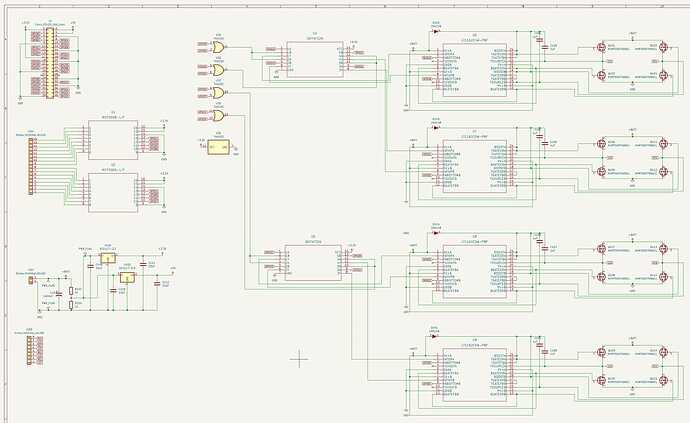690x423 pixels.
Task: Select the lower level-shifter IC near the 16-pin connector
Action: pos(113,192)
